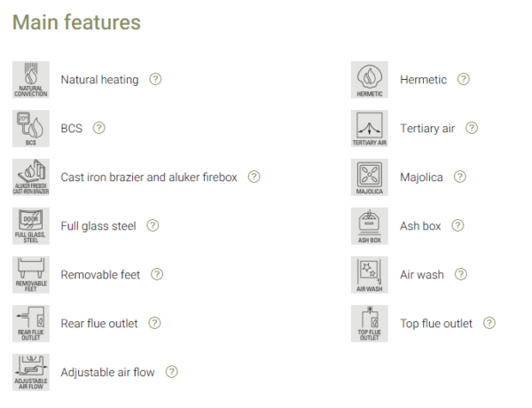
Task: Click the Full Glass Steel door icon
Action: click(31, 226)
